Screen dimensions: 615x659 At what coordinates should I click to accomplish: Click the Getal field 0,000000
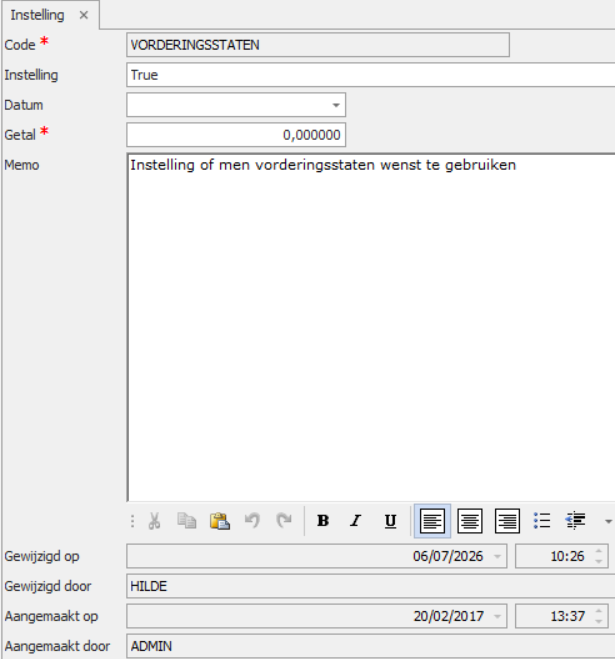pos(236,135)
